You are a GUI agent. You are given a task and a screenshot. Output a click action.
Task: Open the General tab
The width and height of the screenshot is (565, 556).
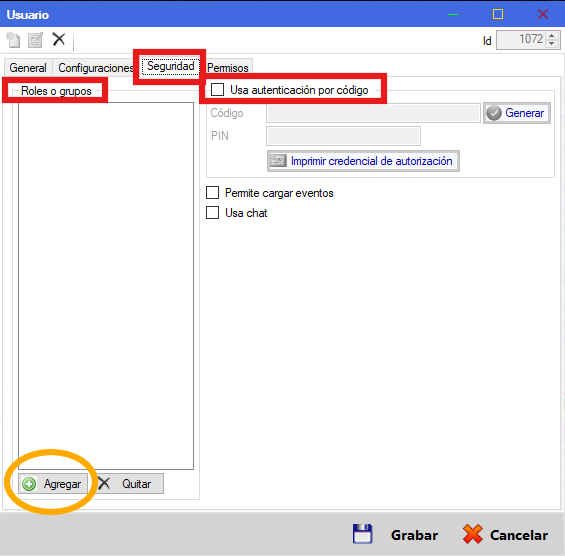28,68
